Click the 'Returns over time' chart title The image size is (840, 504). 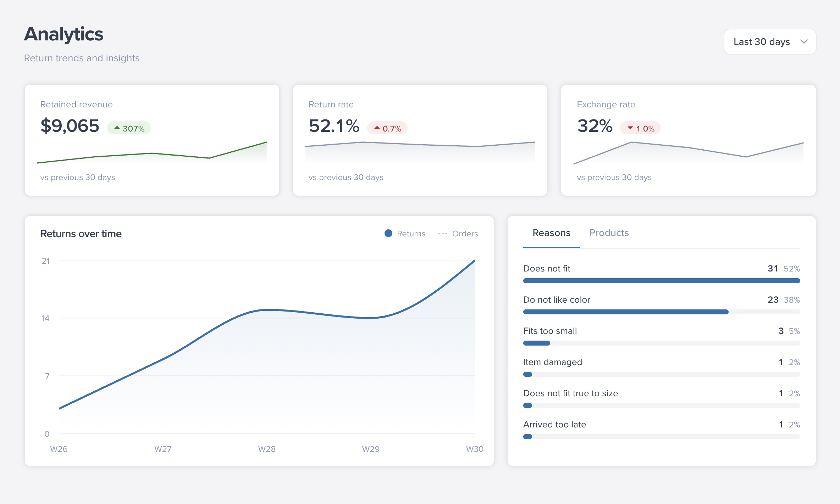[81, 234]
